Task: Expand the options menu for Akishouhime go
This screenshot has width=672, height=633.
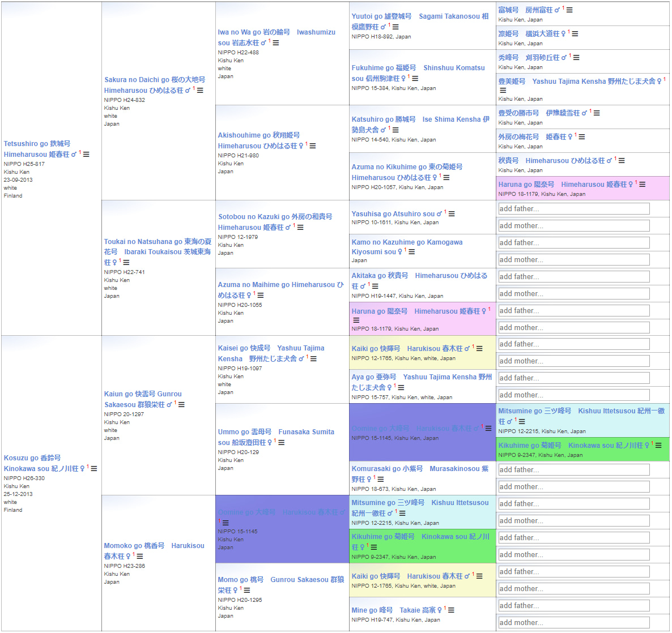Action: [313, 146]
